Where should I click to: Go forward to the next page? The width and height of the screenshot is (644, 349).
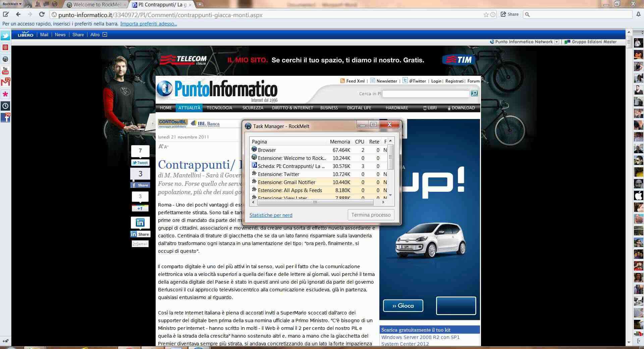(30, 14)
